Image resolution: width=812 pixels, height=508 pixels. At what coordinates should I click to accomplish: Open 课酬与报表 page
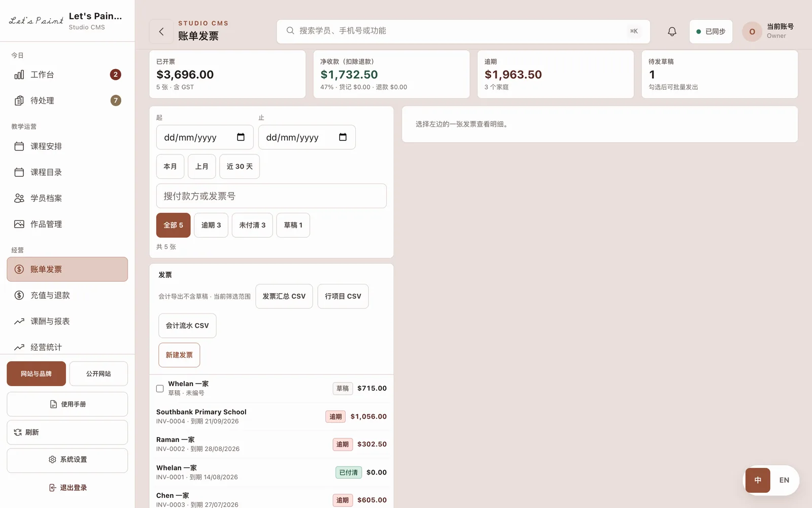coord(67,321)
